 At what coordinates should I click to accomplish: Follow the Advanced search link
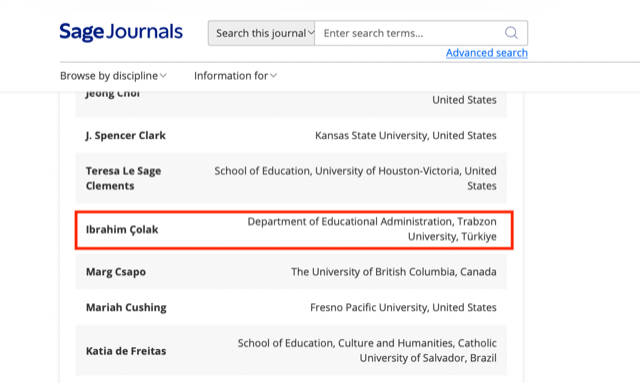487,53
